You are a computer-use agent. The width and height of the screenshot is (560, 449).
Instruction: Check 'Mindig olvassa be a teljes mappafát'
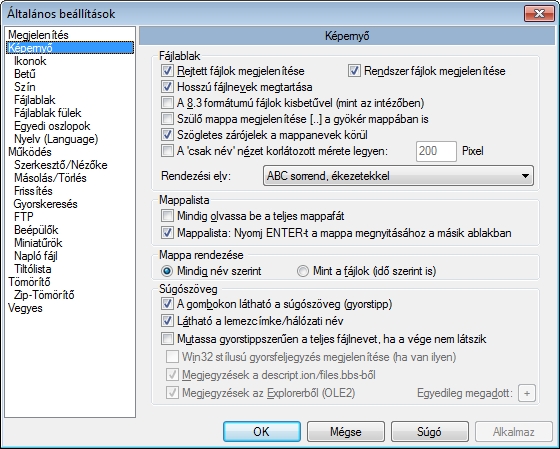pyautogui.click(x=167, y=216)
